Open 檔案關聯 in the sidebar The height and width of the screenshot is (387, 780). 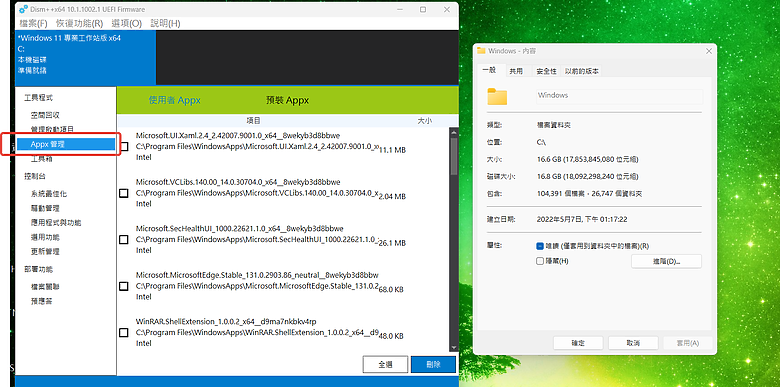(x=45, y=287)
